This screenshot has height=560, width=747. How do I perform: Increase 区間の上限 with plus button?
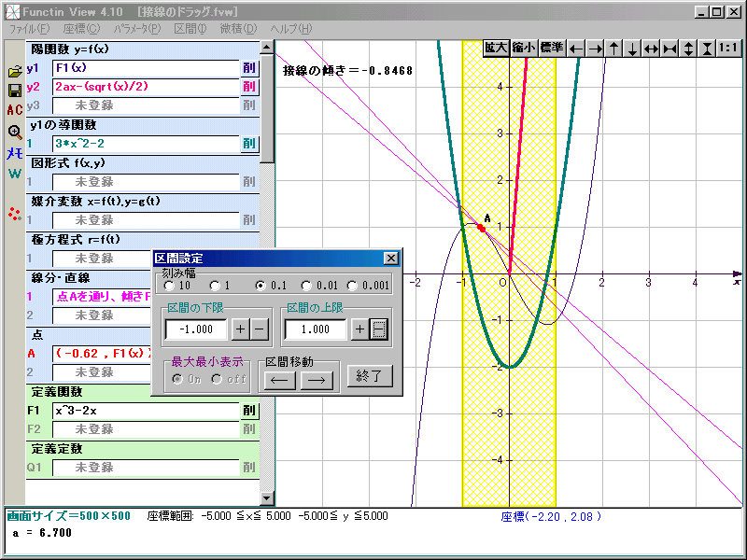point(360,329)
